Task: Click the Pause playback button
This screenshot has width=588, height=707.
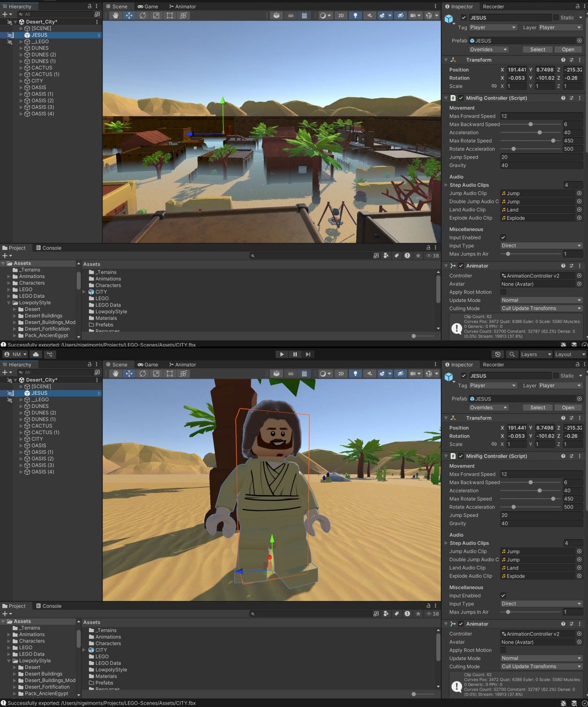Action: coord(295,354)
